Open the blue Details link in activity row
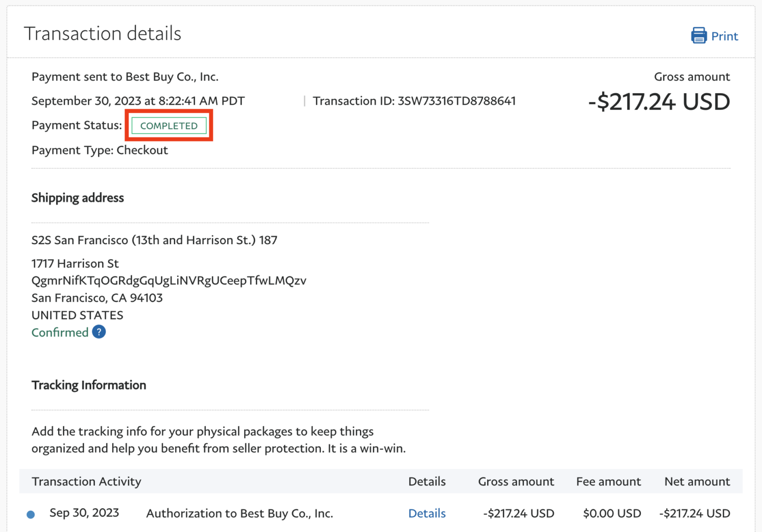Viewport: 762px width, 532px height. (x=427, y=513)
